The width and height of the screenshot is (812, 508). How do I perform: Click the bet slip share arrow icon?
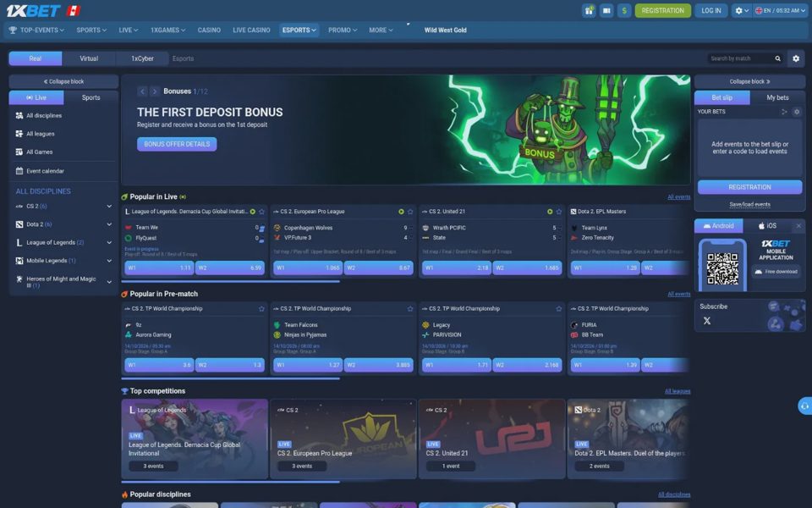(x=785, y=112)
